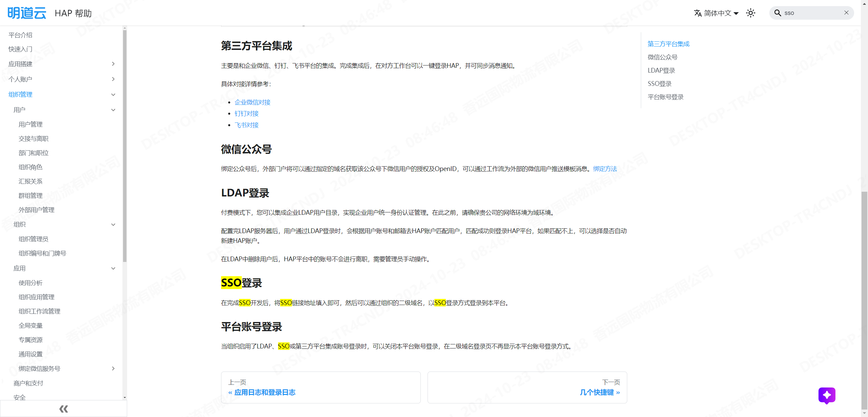Click the search magnifier icon
Viewport: 868px width, 417px height.
click(x=777, y=13)
